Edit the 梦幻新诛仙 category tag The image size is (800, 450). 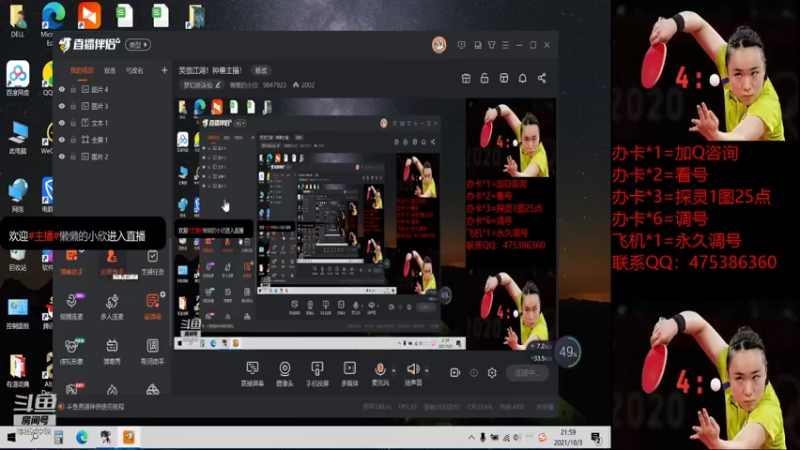[202, 85]
